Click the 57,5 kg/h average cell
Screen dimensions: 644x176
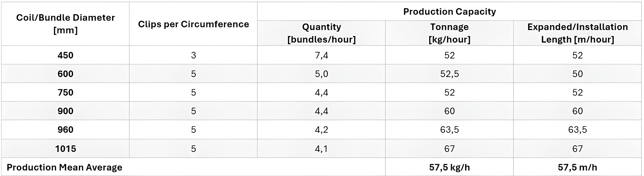pos(449,167)
